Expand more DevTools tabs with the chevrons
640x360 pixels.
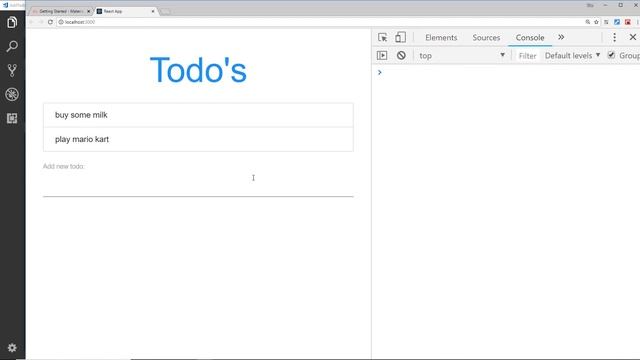(x=561, y=37)
